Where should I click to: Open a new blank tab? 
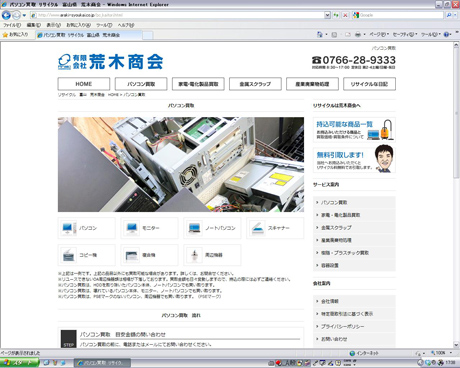[148, 35]
